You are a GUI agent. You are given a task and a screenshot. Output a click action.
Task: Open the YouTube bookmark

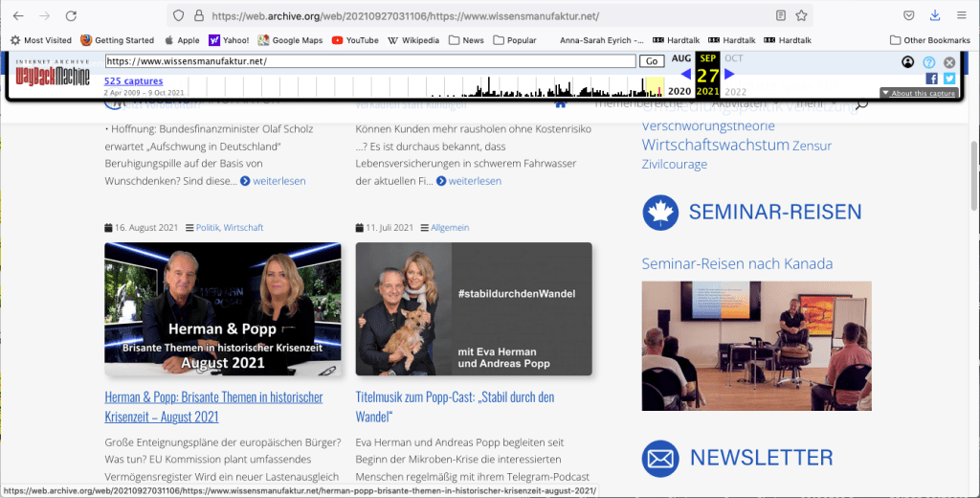click(355, 40)
